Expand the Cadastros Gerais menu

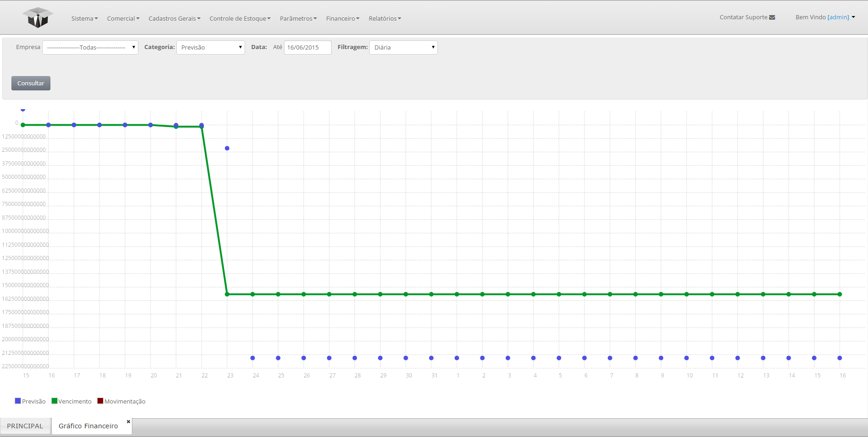click(x=174, y=18)
